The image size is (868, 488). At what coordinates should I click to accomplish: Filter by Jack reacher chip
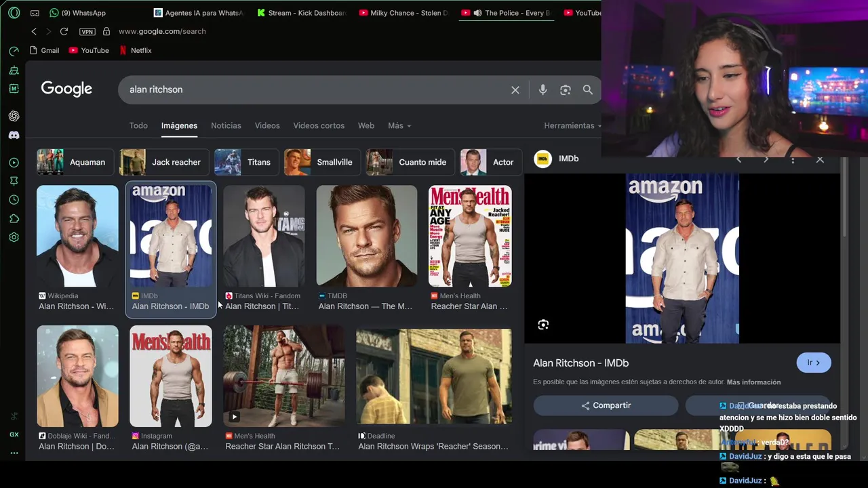pos(164,162)
